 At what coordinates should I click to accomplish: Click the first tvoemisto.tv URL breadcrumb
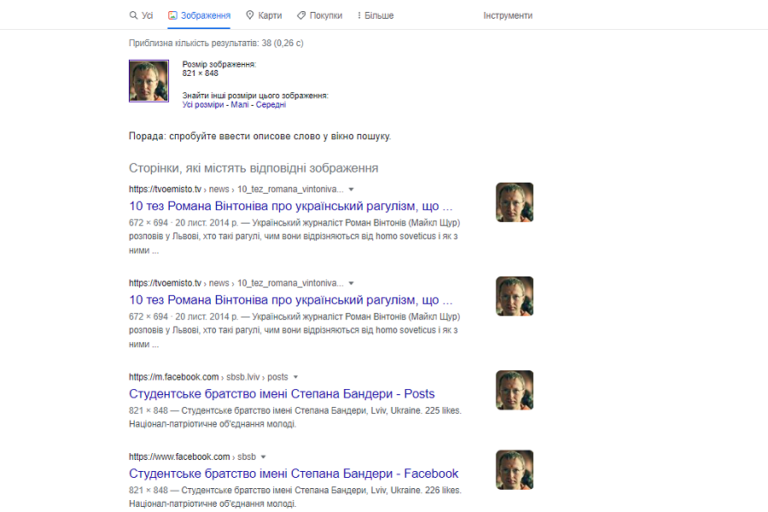pyautogui.click(x=236, y=189)
